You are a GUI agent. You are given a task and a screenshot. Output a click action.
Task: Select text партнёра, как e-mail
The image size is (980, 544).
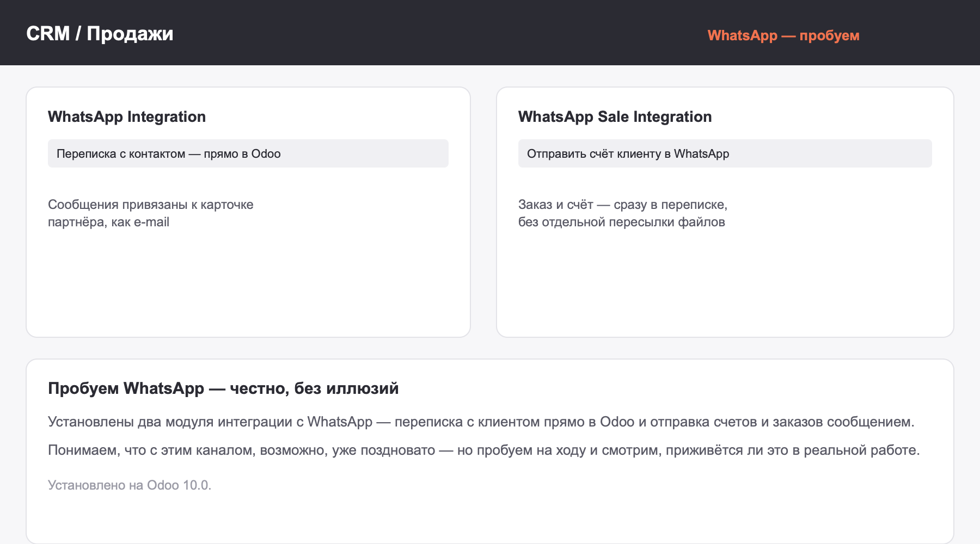[x=109, y=222]
